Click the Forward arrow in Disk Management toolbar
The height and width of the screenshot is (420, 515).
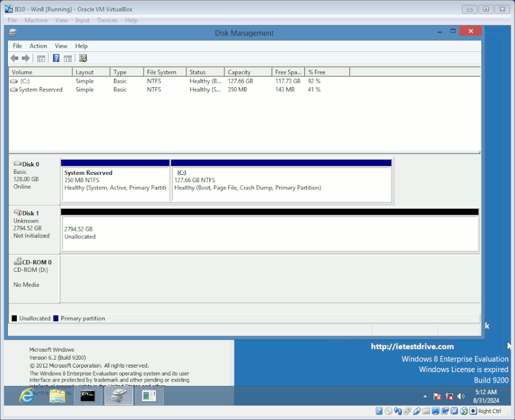pyautogui.click(x=26, y=58)
